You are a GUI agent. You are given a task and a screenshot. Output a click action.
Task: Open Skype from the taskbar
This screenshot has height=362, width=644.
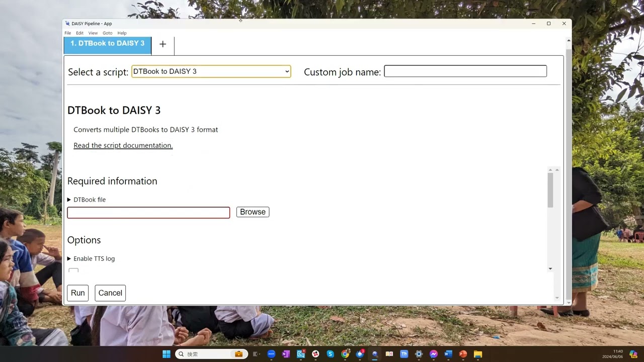click(x=331, y=354)
